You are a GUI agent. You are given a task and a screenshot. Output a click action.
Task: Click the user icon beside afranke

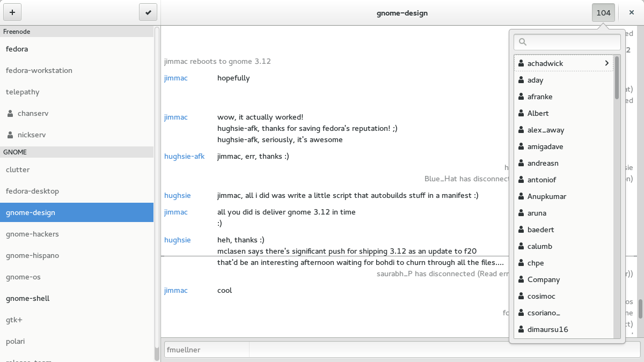point(521,97)
